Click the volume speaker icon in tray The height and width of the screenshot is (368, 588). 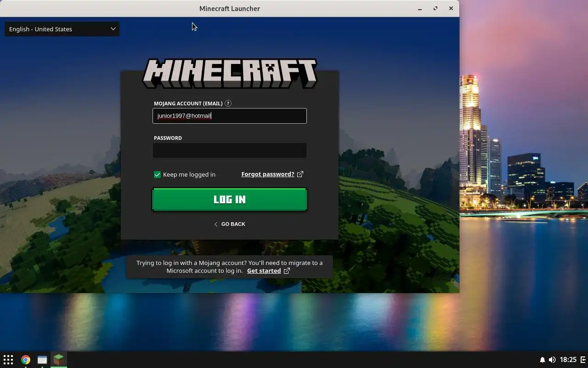[x=552, y=360]
